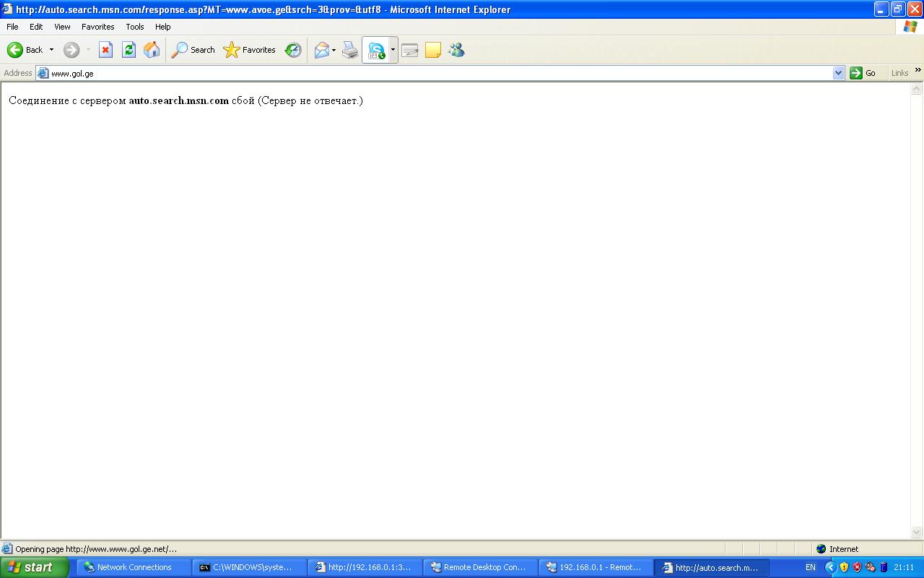The width and height of the screenshot is (924, 578).
Task: Click the page icon in address bar
Action: [43, 73]
